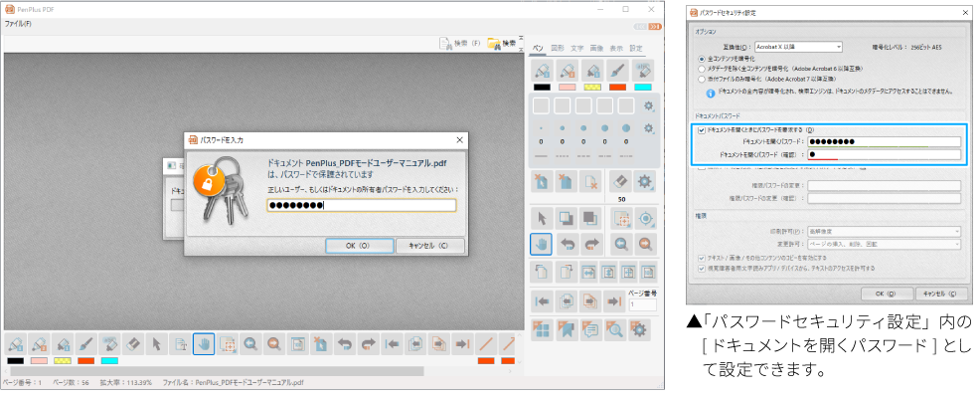
Task: Fit page width icon in right panel
Action: (587, 272)
